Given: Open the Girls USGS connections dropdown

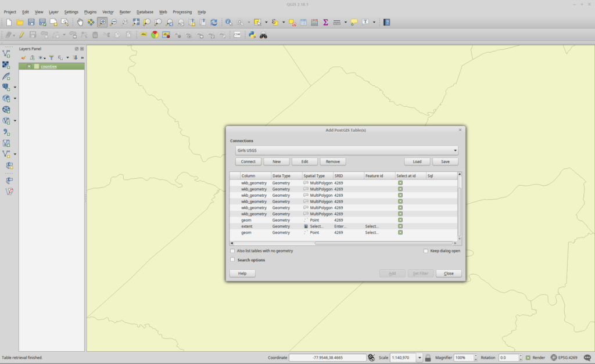Looking at the screenshot, I should coord(455,150).
